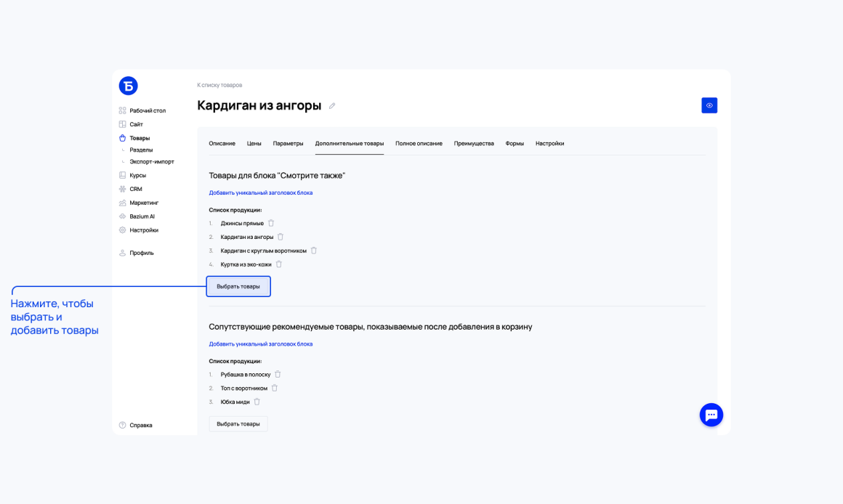This screenshot has width=843, height=504.
Task: Go back via 'К списку товаров' link
Action: tap(219, 85)
